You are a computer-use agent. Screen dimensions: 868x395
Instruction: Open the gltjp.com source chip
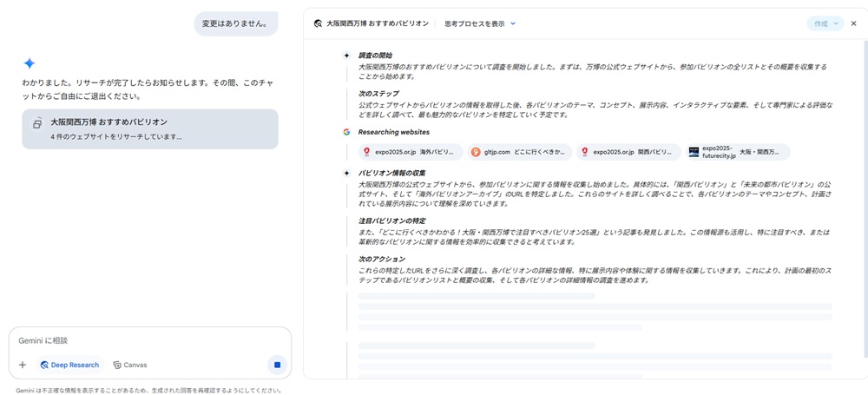pyautogui.click(x=520, y=152)
